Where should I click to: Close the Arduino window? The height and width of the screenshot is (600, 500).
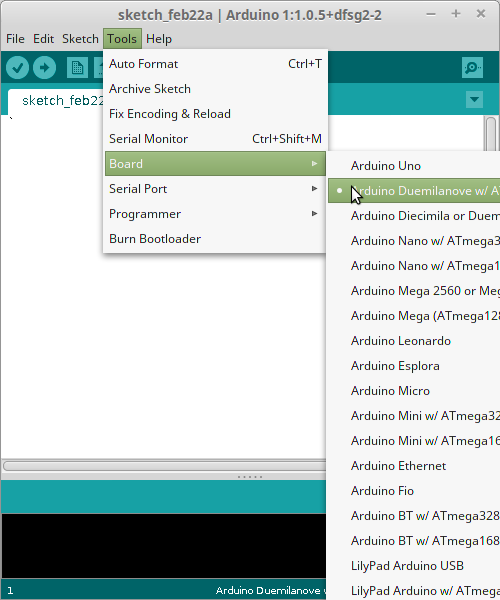481,14
